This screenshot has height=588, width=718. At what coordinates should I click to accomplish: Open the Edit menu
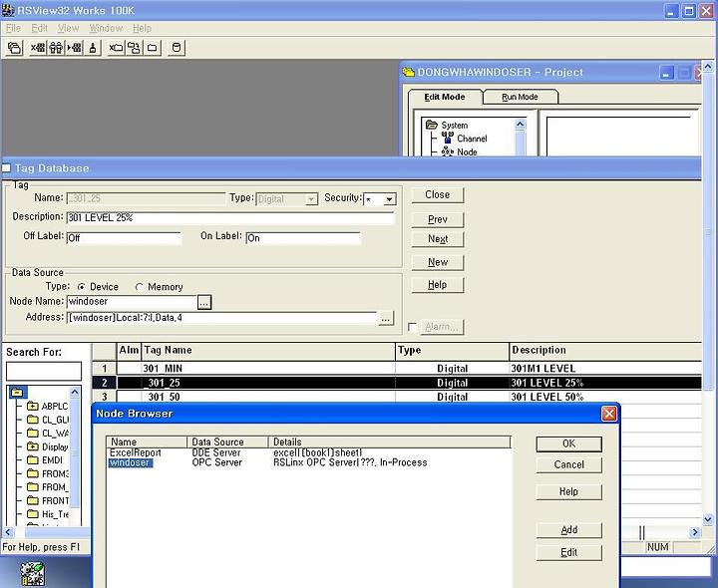(39, 28)
